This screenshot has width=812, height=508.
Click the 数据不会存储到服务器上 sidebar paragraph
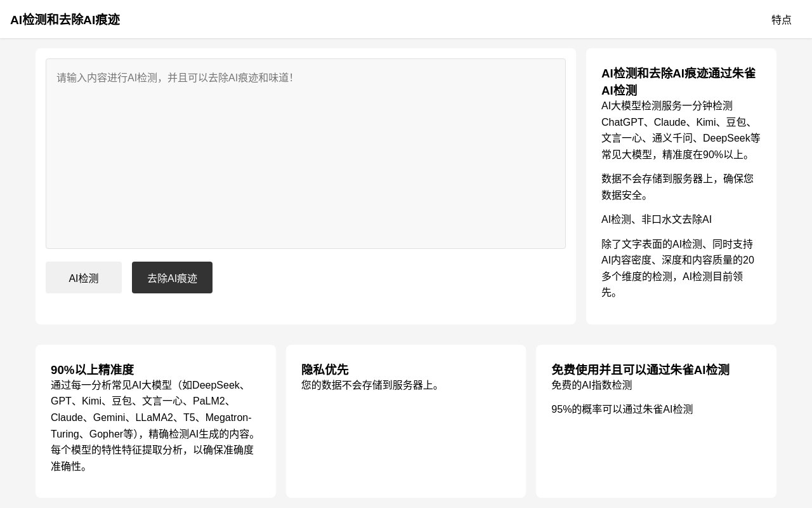677,187
